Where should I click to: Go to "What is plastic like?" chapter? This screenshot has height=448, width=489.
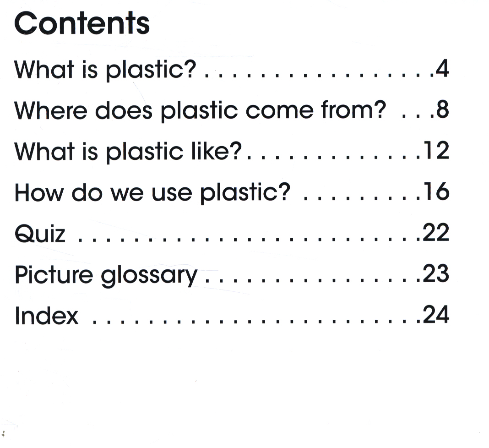pos(128,152)
